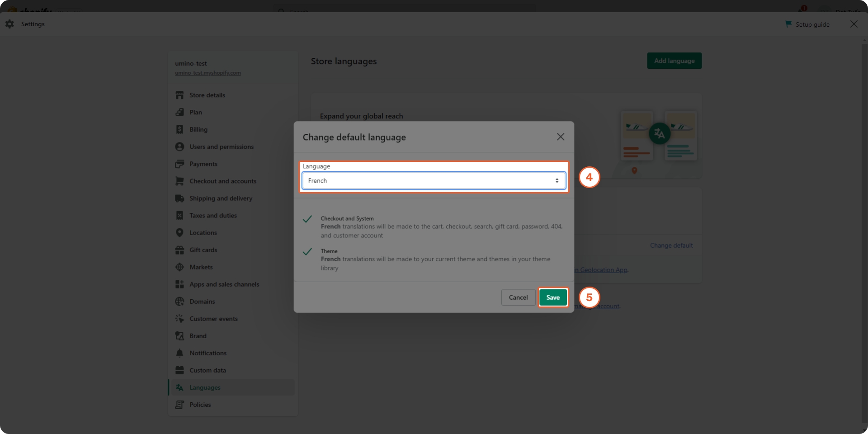This screenshot has width=868, height=434.
Task: Click the Users and permissions person icon
Action: coord(179,146)
